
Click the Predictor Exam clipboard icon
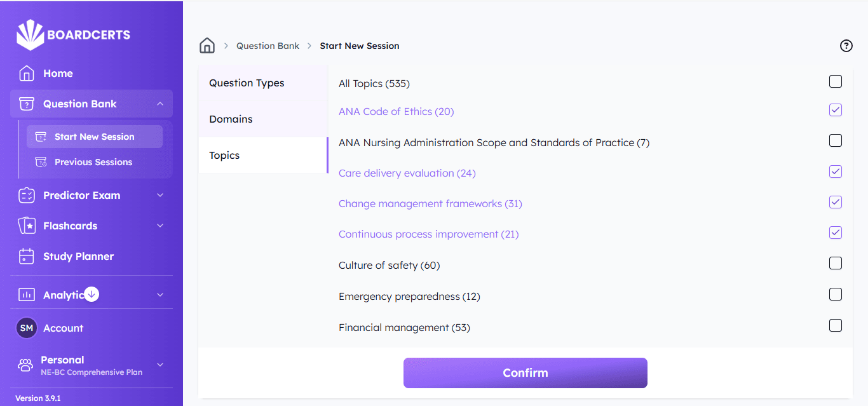coord(27,195)
